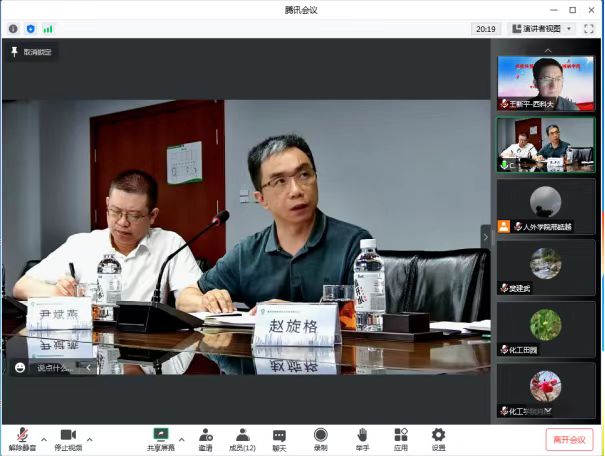Collapse the participant video sidebar
Screen dimensions: 605x456
tap(486, 237)
